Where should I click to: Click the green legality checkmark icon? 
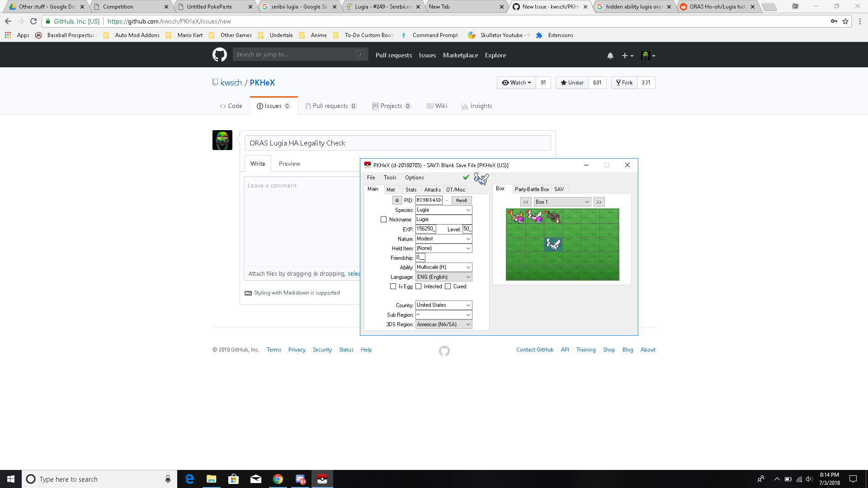click(x=466, y=177)
